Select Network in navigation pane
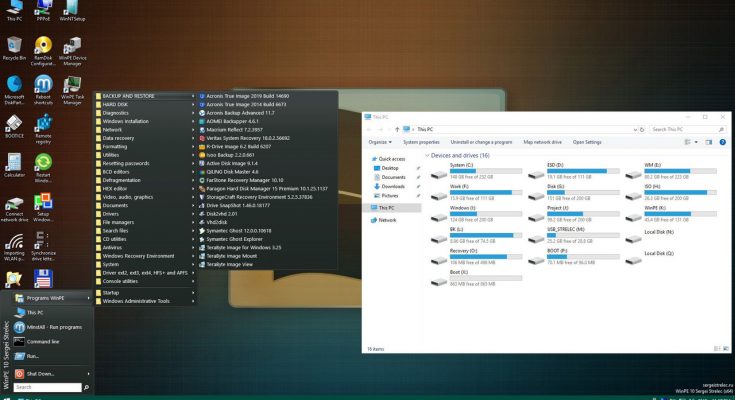Viewport: 735px width, 400px height. [x=383, y=220]
